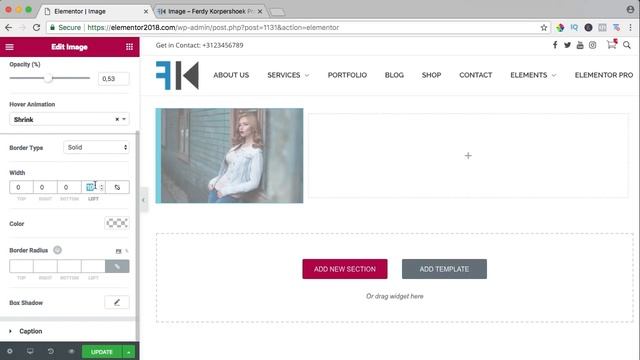Open the Instagram social icon
Viewport: 640px width, 360px height.
pyautogui.click(x=593, y=45)
